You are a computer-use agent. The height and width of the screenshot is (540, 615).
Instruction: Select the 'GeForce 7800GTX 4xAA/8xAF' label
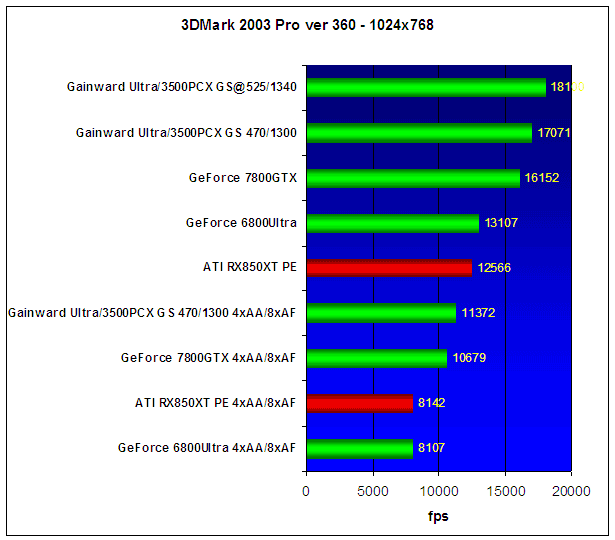coord(208,358)
